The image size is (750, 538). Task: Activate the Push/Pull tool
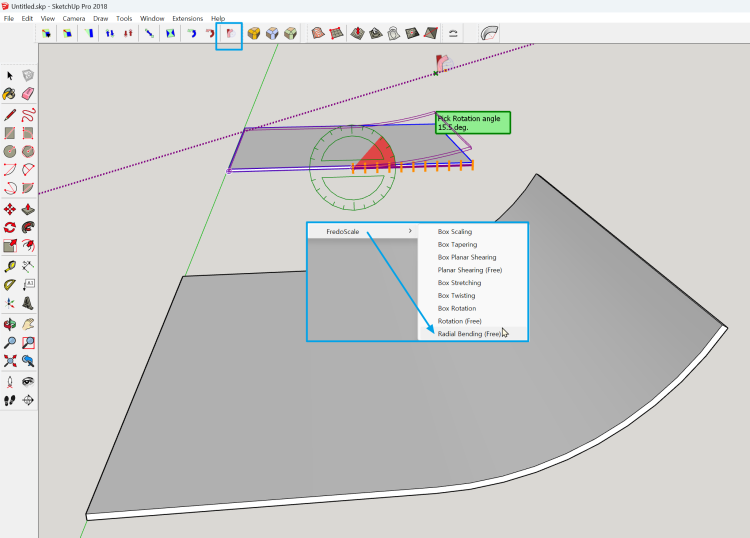pyautogui.click(x=28, y=209)
